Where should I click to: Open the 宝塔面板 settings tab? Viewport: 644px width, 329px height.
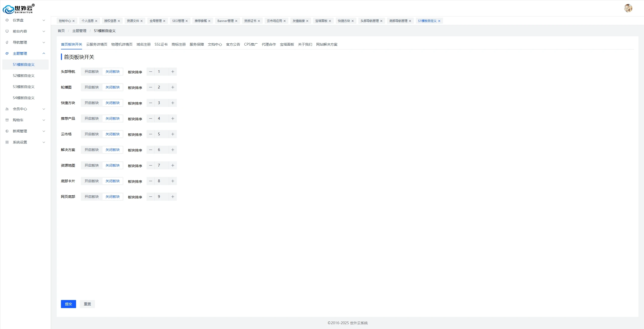pyautogui.click(x=287, y=44)
